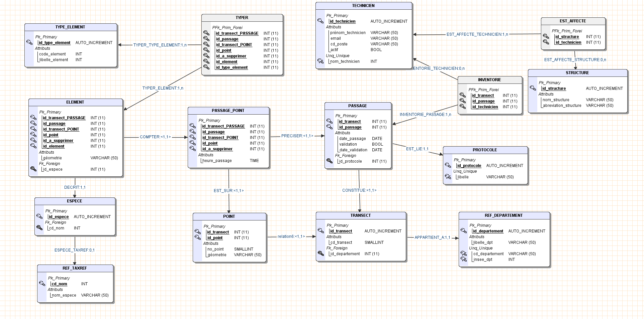This screenshot has height=319, width=644.
Task: Click the TYPER_TYPE_ELEMENT:1,n relation label
Action: pyautogui.click(x=160, y=45)
